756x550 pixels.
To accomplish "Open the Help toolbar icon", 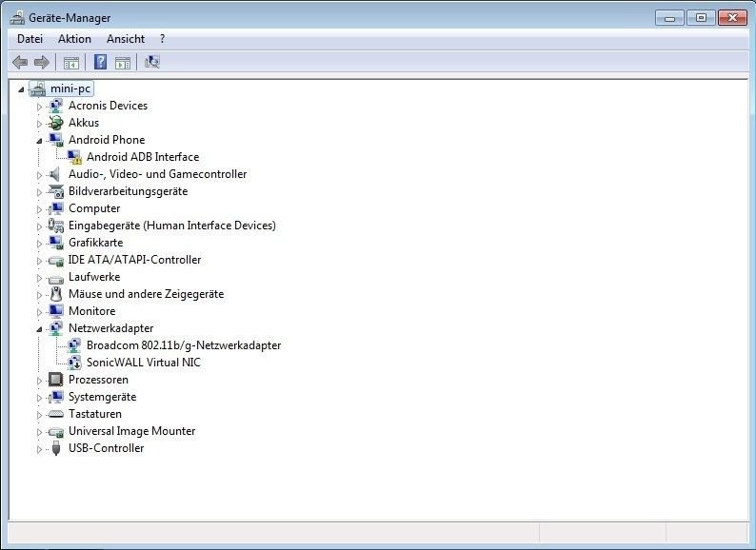I will point(100,62).
